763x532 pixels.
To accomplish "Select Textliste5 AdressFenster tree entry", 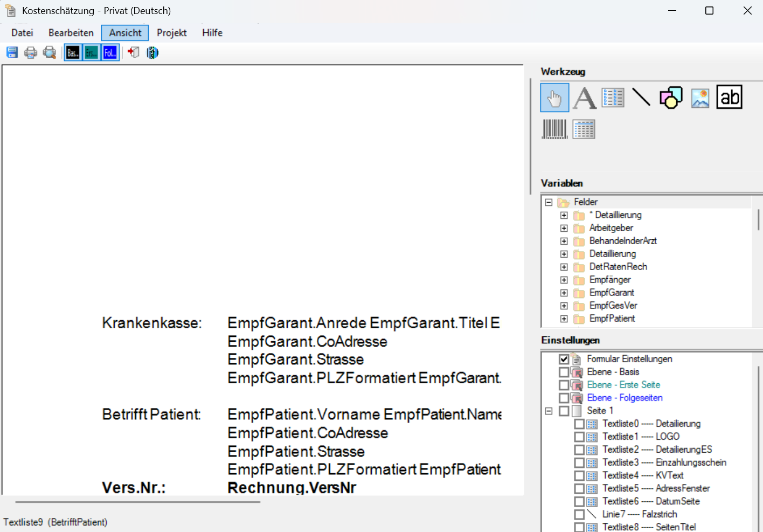I will (656, 488).
